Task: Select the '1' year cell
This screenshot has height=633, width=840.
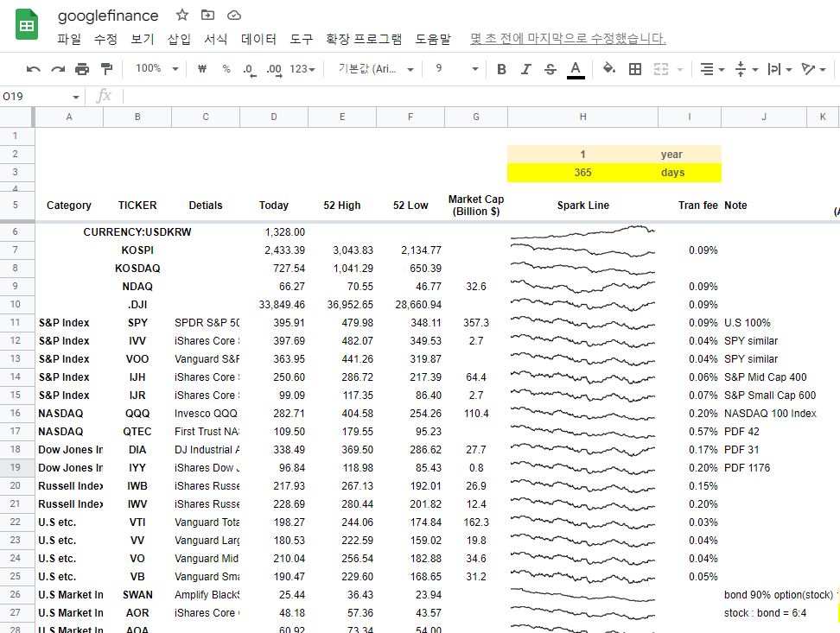Action: [582, 155]
